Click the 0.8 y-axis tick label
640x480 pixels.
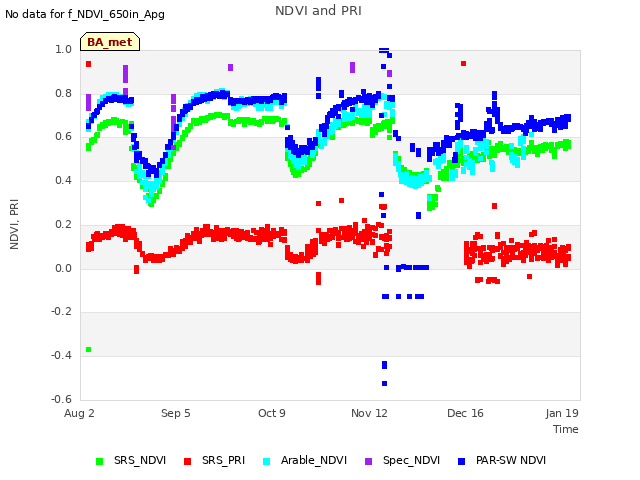[63, 93]
